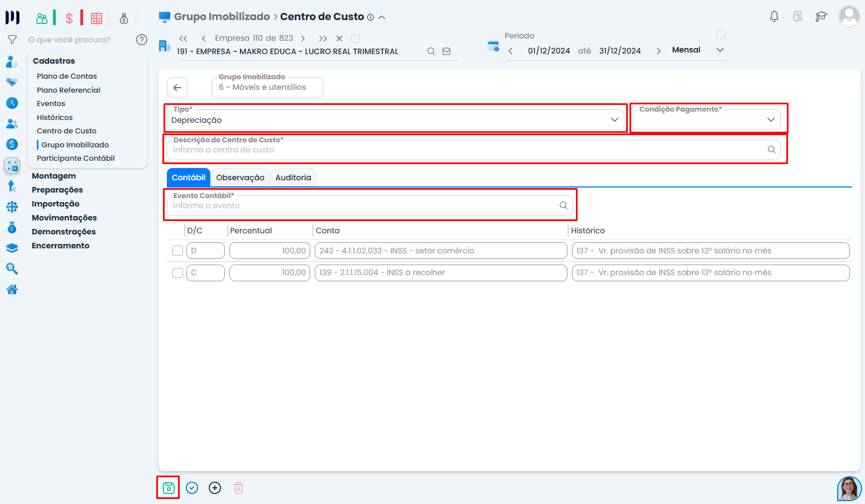Viewport: 865px width, 504px height.
Task: Click the plus circle add icon
Action: [x=215, y=488]
